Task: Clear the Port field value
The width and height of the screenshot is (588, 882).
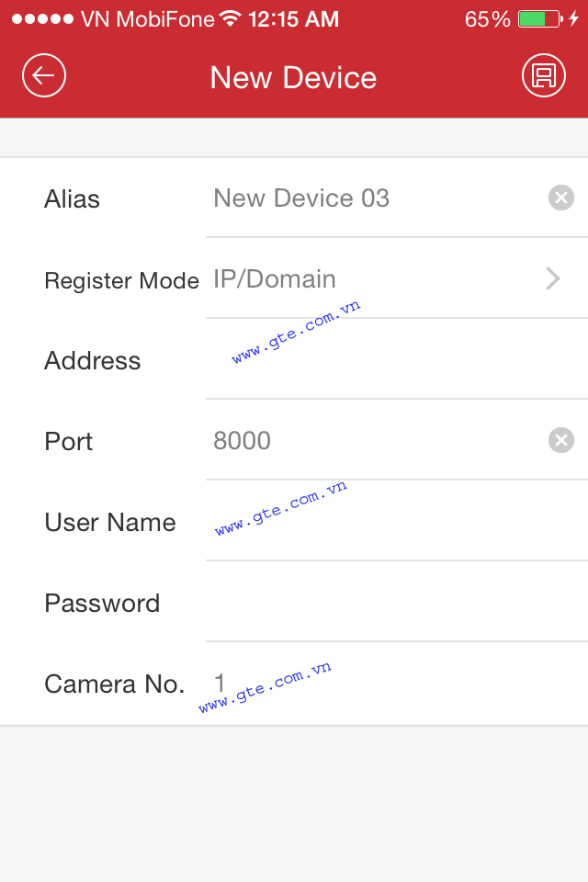Action: [x=560, y=441]
